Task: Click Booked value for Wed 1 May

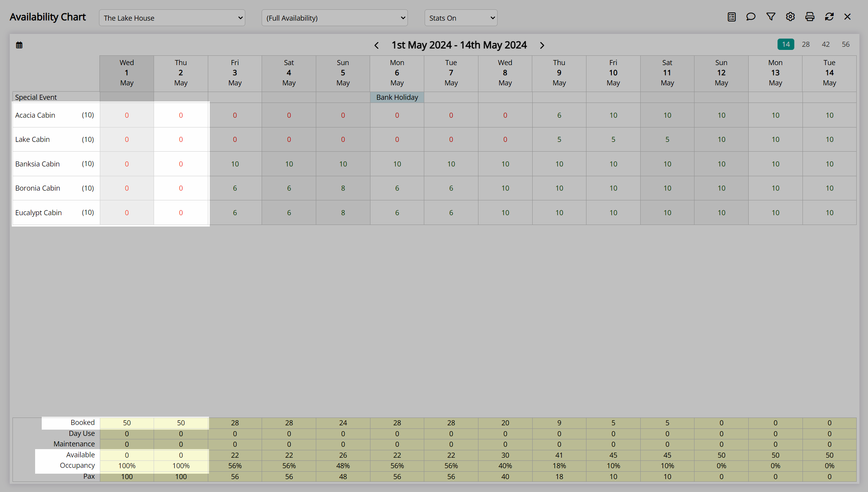Action: click(127, 423)
